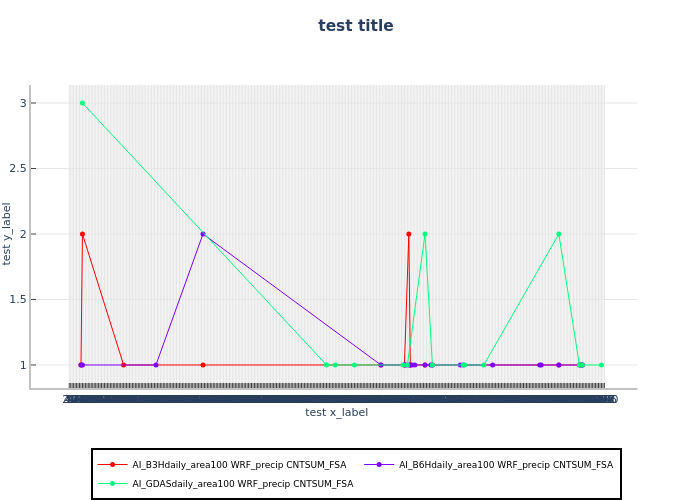Click the "test x_label" axis title

(336, 412)
